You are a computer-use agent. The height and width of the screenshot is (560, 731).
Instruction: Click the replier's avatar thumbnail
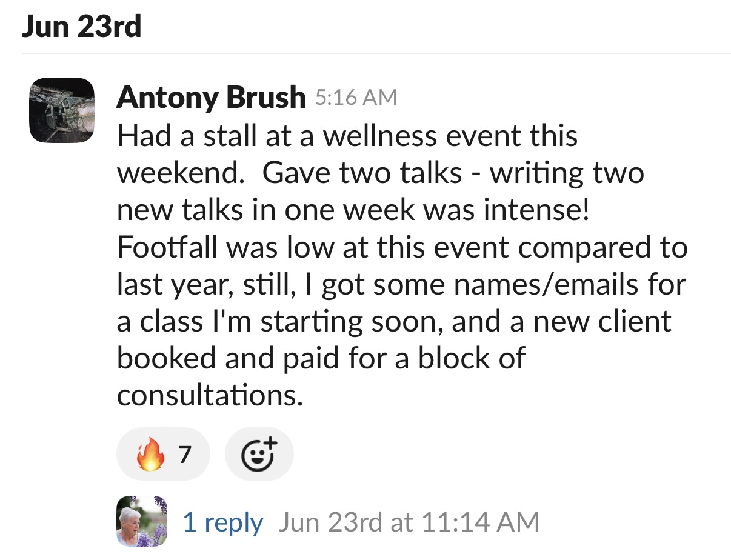click(x=141, y=521)
